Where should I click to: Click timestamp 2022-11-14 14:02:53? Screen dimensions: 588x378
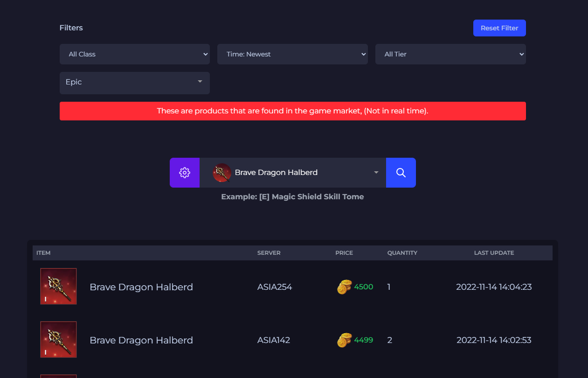click(x=494, y=340)
